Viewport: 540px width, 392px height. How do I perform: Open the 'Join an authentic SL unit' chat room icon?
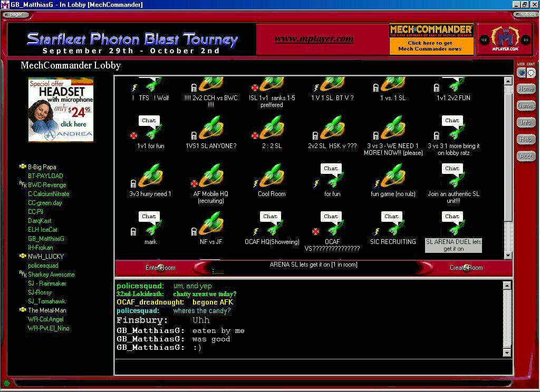454,175
